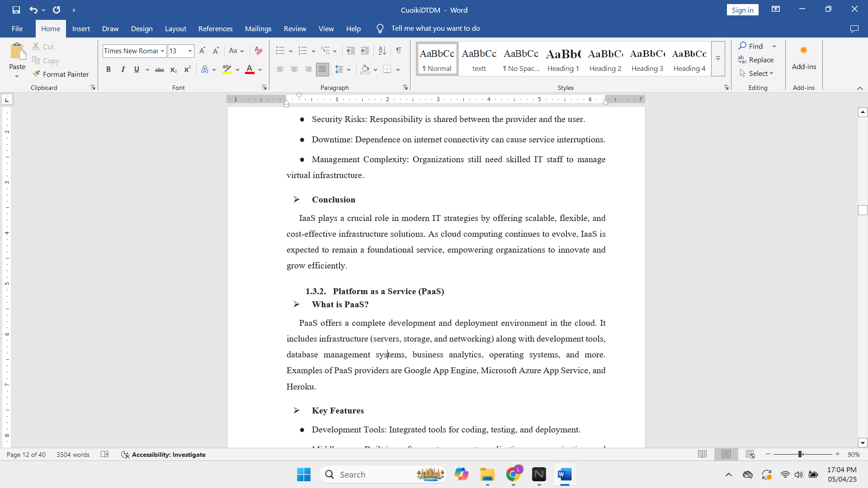This screenshot has width=868, height=488.
Task: Sort the selected text
Action: coord(382,51)
